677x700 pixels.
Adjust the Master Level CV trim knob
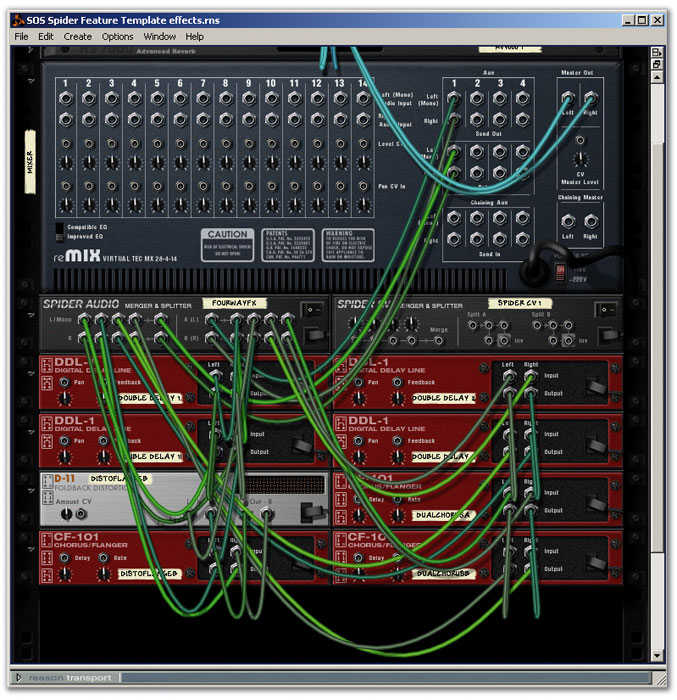coord(580,159)
